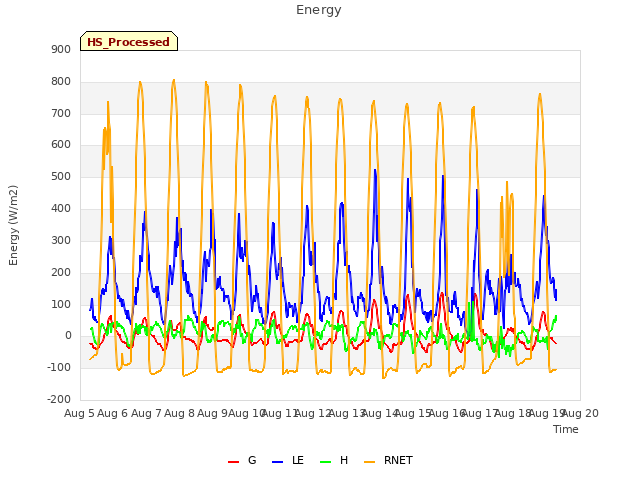
Task: Click the chart title Energy
Action: (319, 10)
